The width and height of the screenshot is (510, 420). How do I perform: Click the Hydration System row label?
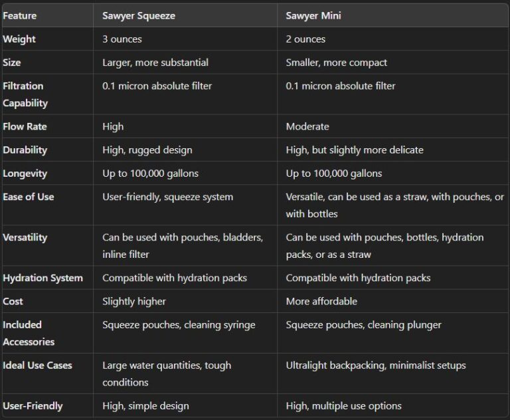(42, 278)
